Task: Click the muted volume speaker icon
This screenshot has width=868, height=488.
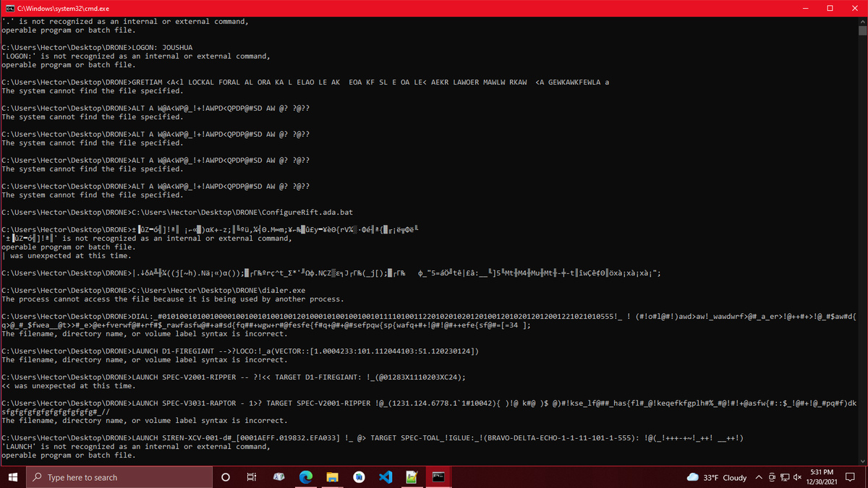Action: tap(797, 478)
